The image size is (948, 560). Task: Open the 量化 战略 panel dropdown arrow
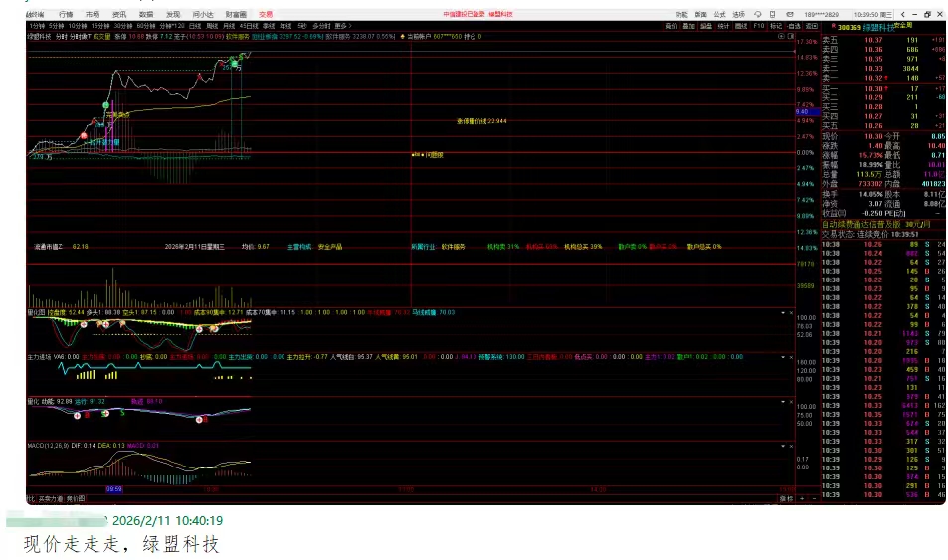[782, 402]
